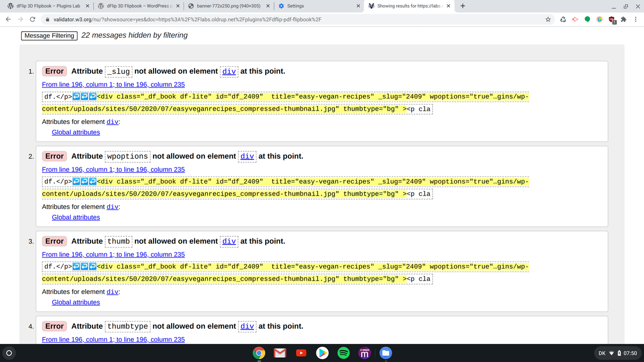Open the ChromeOS launcher
Image resolution: width=644 pixels, height=362 pixels.
[x=9, y=352]
